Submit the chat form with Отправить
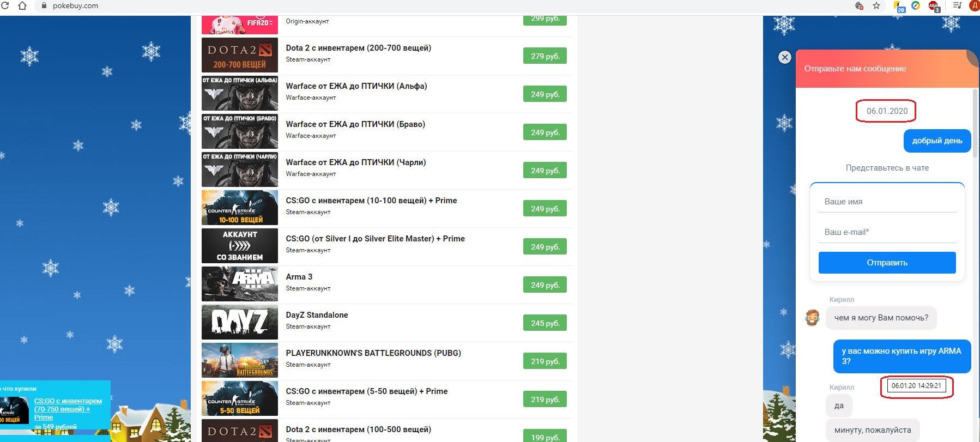The image size is (980, 442). coord(887,263)
